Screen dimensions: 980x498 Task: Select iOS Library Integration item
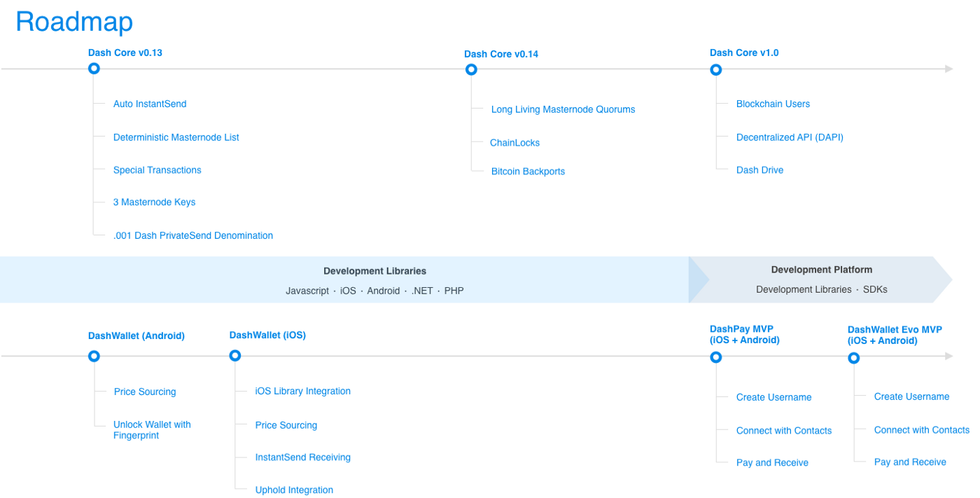(x=303, y=392)
